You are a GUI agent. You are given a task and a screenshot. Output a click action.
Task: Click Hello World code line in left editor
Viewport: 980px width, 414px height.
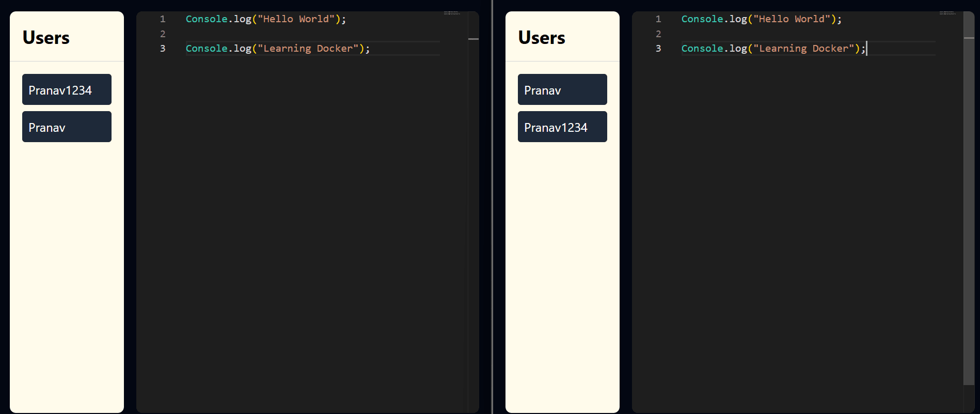click(x=266, y=19)
